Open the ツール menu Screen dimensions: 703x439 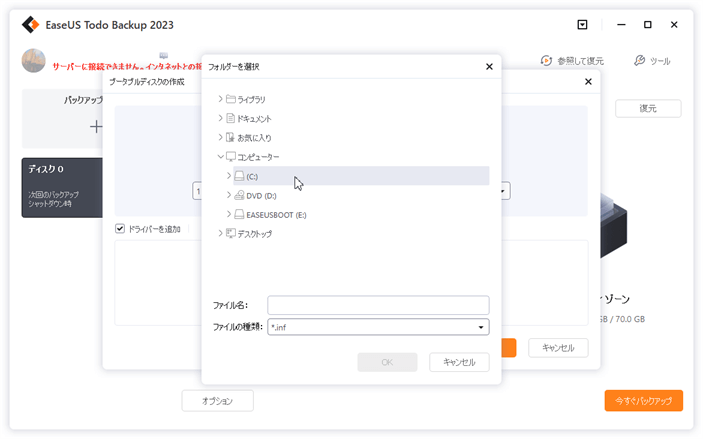coord(652,61)
